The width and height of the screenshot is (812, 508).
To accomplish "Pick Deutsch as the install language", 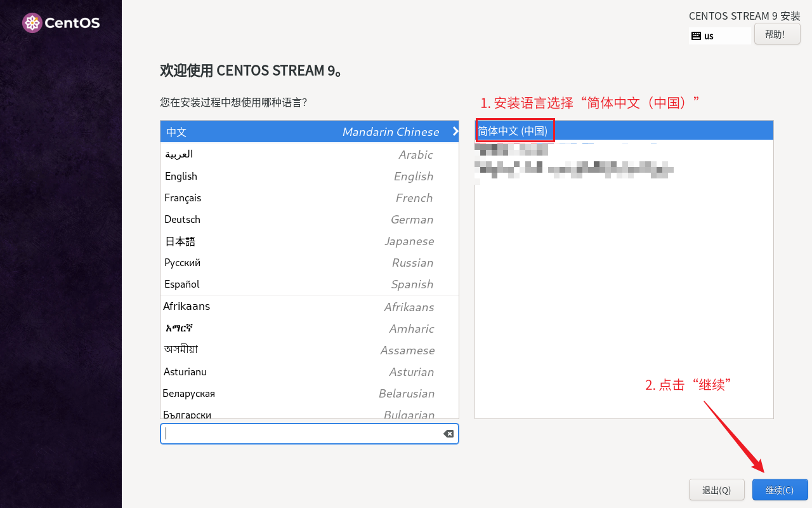I will click(x=309, y=219).
